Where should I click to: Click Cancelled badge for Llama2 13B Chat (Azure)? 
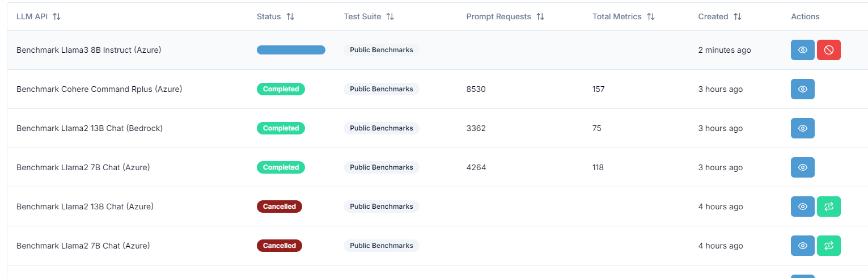280,207
